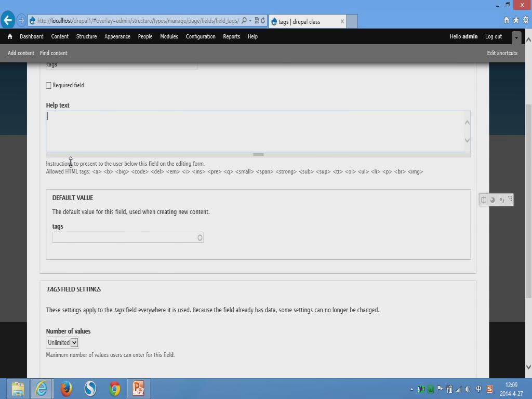This screenshot has height=399, width=532.
Task: Click Action Center flag tray icon
Action: point(440,389)
